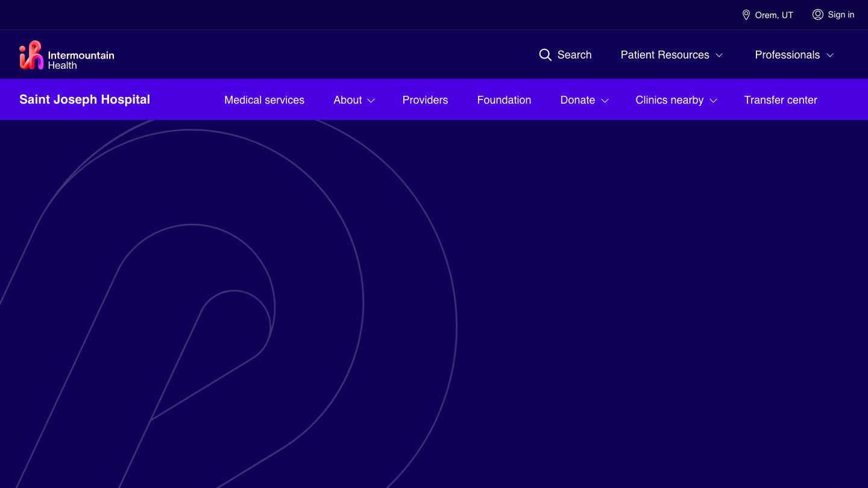Viewport: 868px width, 488px height.
Task: Open the chevron beside About
Action: click(x=371, y=101)
